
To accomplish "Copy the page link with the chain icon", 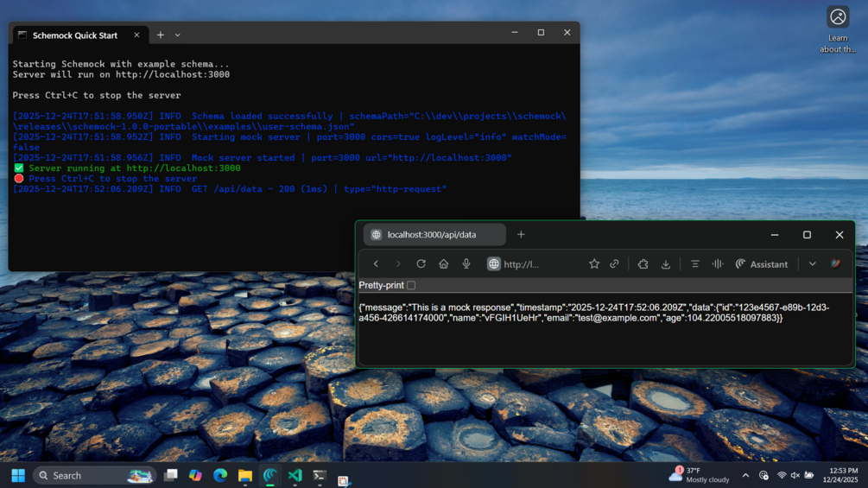I will pyautogui.click(x=614, y=264).
